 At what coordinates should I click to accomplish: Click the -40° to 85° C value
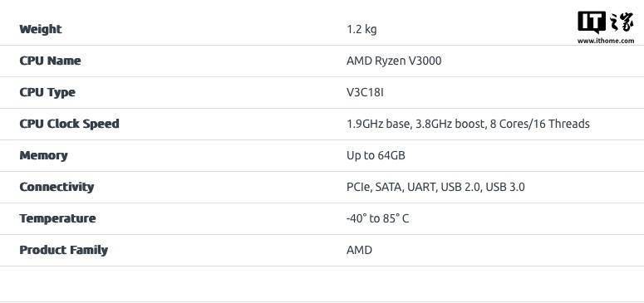click(377, 218)
